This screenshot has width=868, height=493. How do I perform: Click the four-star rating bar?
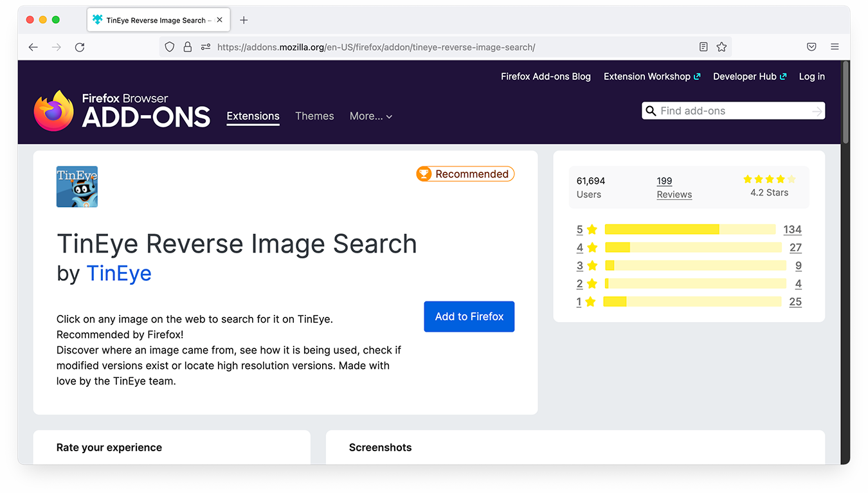(693, 247)
